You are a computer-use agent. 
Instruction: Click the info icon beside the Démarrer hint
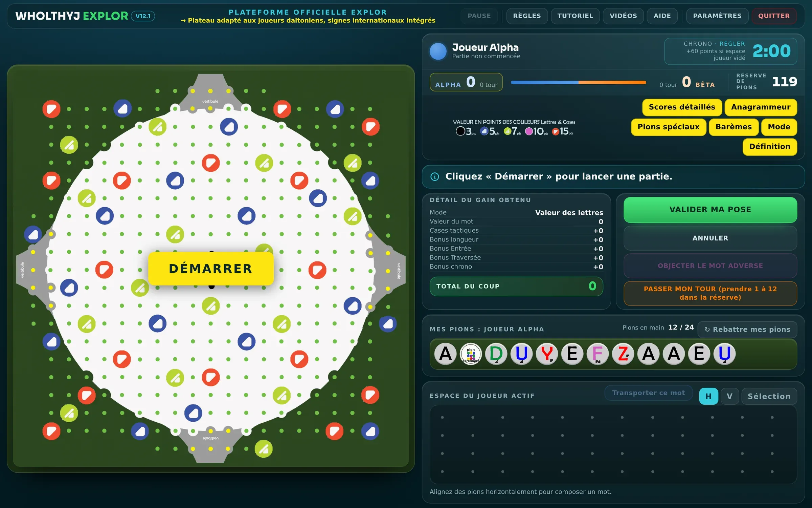point(435,176)
